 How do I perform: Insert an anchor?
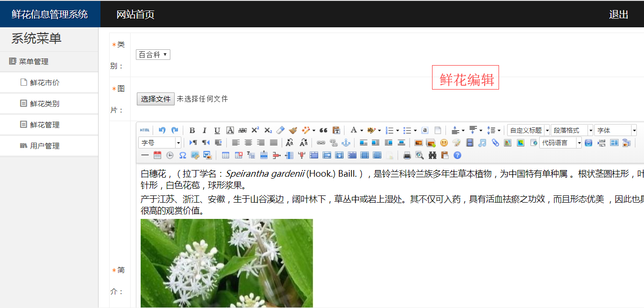[x=346, y=142]
